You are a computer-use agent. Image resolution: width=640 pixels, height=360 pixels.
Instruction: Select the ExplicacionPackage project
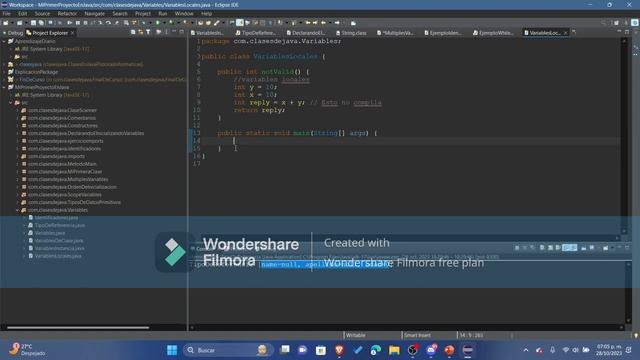[36, 72]
